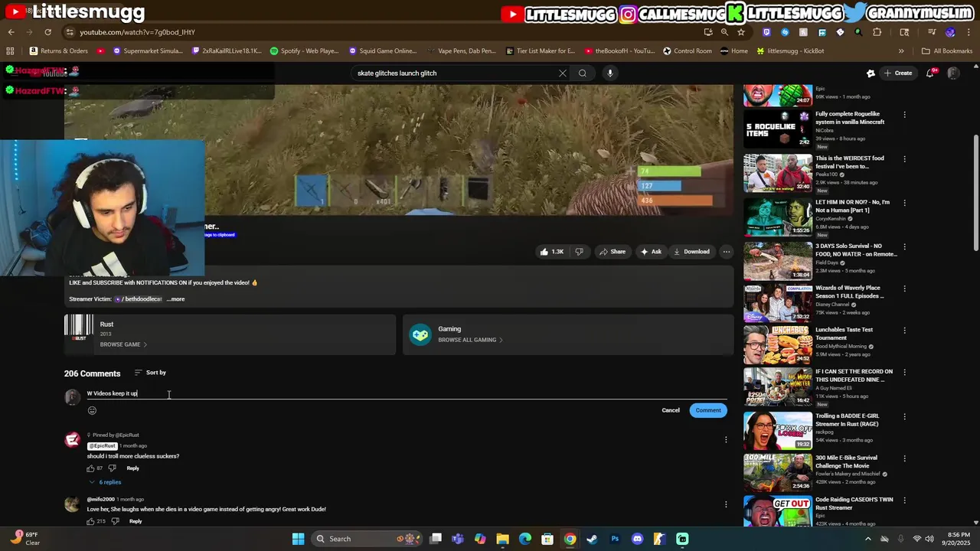The height and width of the screenshot is (551, 980).
Task: Dislike the pinned EpicRust comment
Action: [x=112, y=468]
